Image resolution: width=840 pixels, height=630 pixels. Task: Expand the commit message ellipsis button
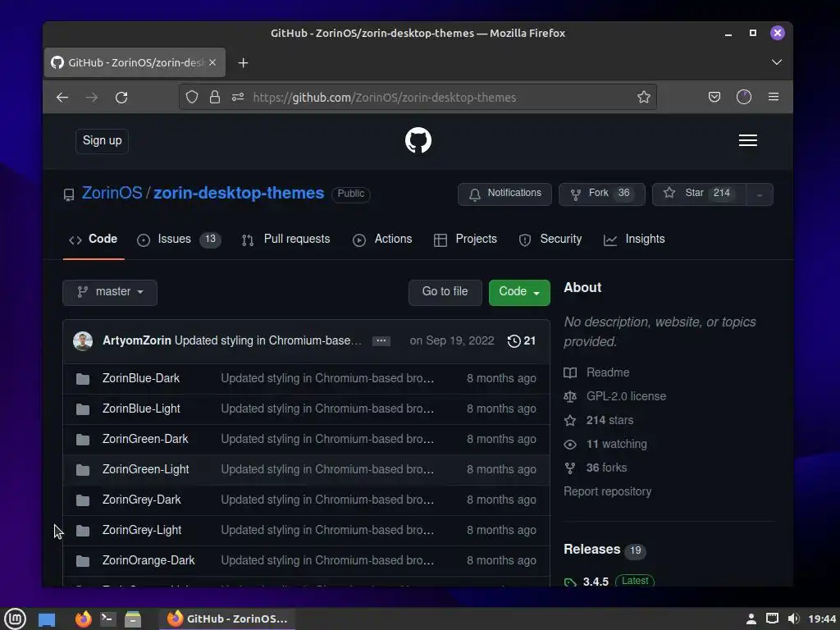pyautogui.click(x=381, y=341)
